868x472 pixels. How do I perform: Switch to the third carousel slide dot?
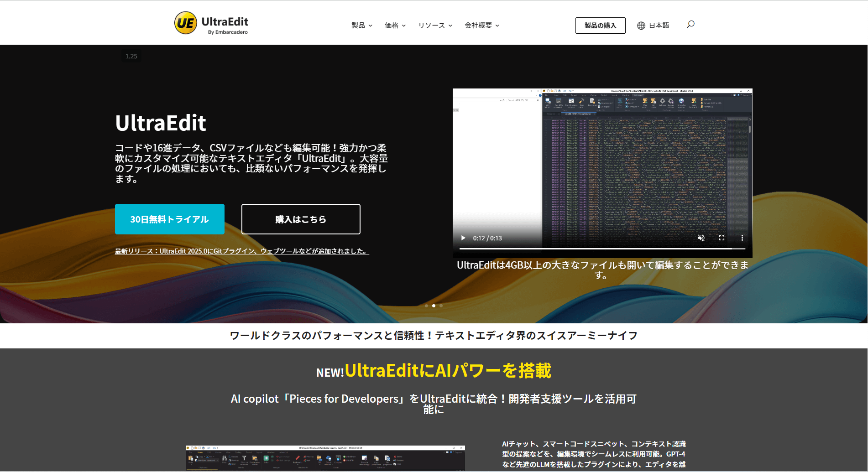click(441, 306)
